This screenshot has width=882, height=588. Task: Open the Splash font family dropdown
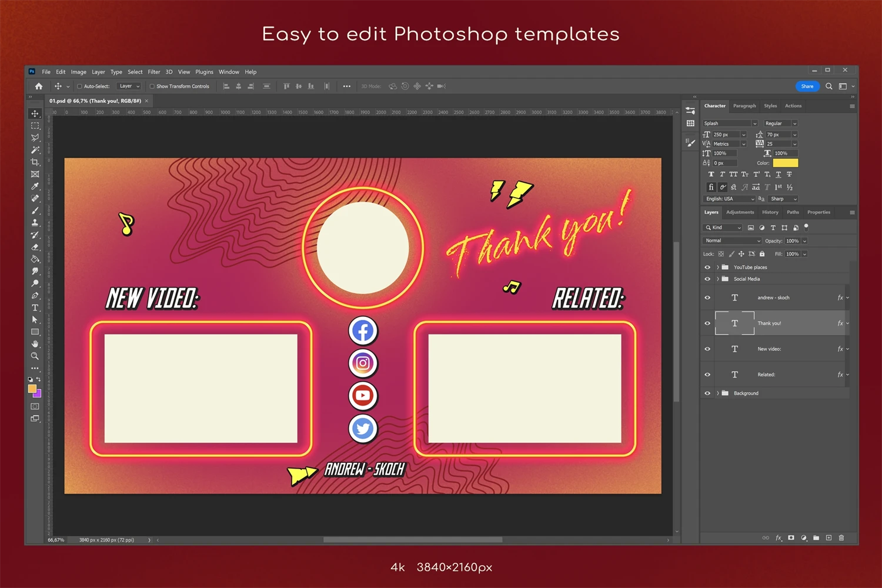point(730,123)
